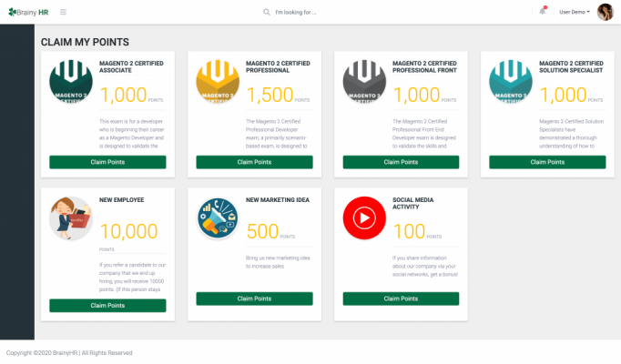This screenshot has height=364, width=621.
Task: Click the Copyright ©2020 BrainyHR footer text
Action: pos(69,353)
